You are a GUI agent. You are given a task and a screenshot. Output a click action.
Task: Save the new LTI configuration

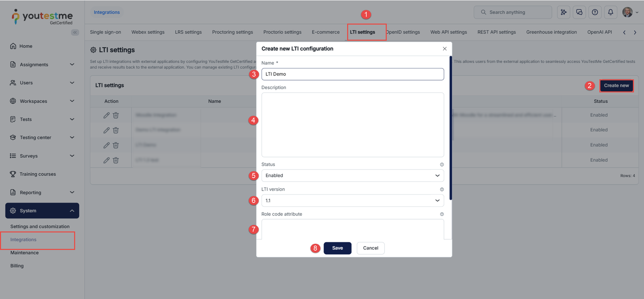[x=337, y=248]
